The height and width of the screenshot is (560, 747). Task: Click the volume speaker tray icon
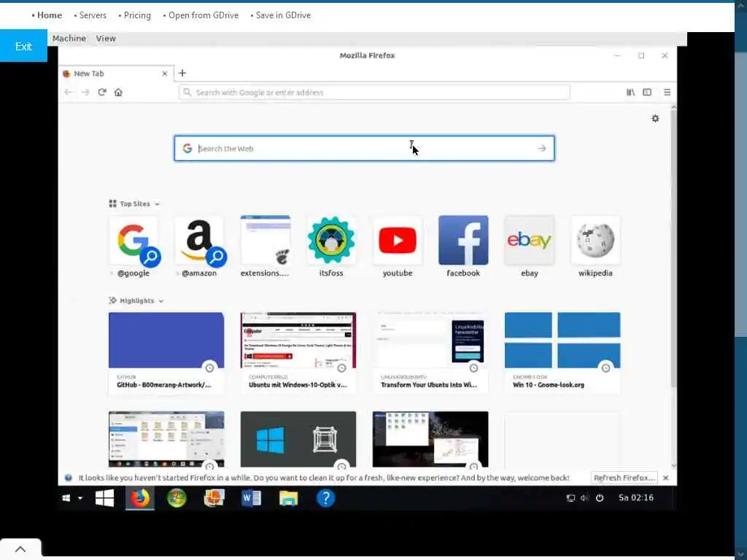(584, 498)
